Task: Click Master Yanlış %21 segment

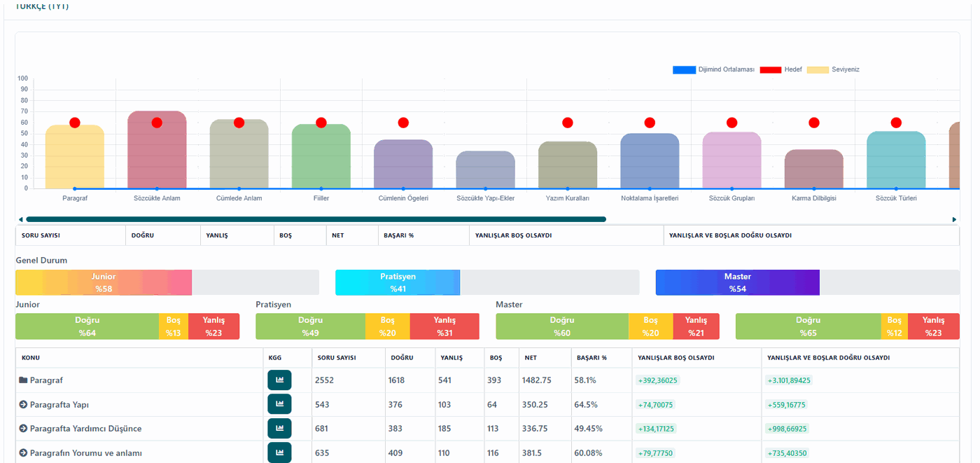Action: [696, 326]
